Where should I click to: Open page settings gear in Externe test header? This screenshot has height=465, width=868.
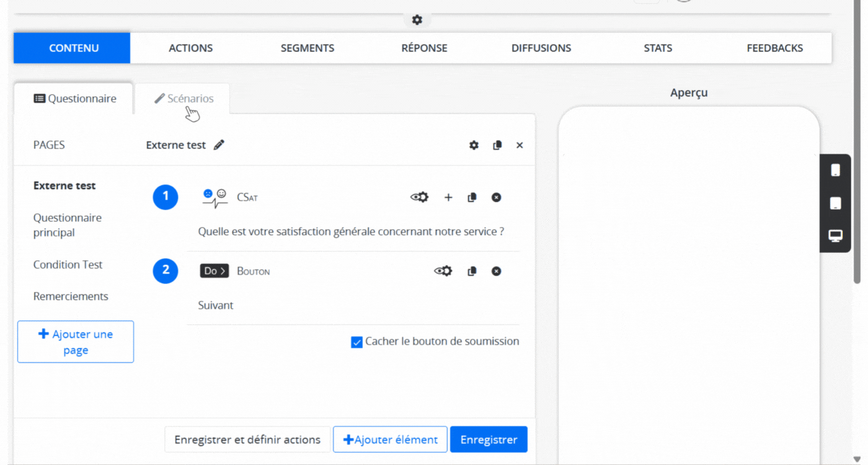point(474,145)
